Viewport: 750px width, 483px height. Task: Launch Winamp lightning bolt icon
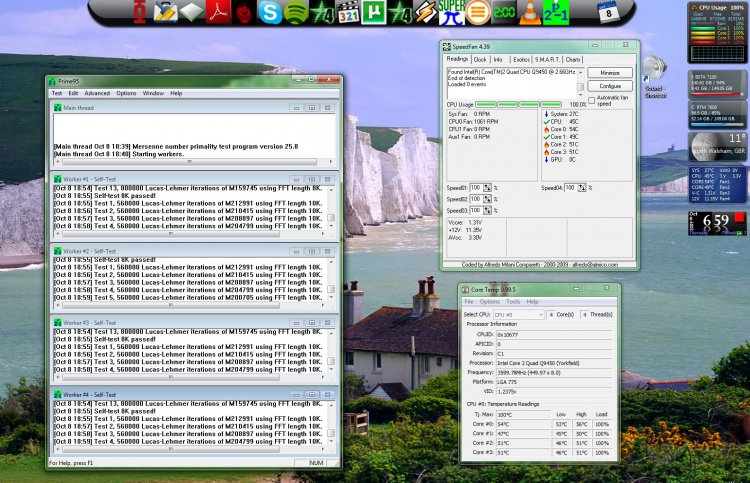pyautogui.click(x=425, y=12)
